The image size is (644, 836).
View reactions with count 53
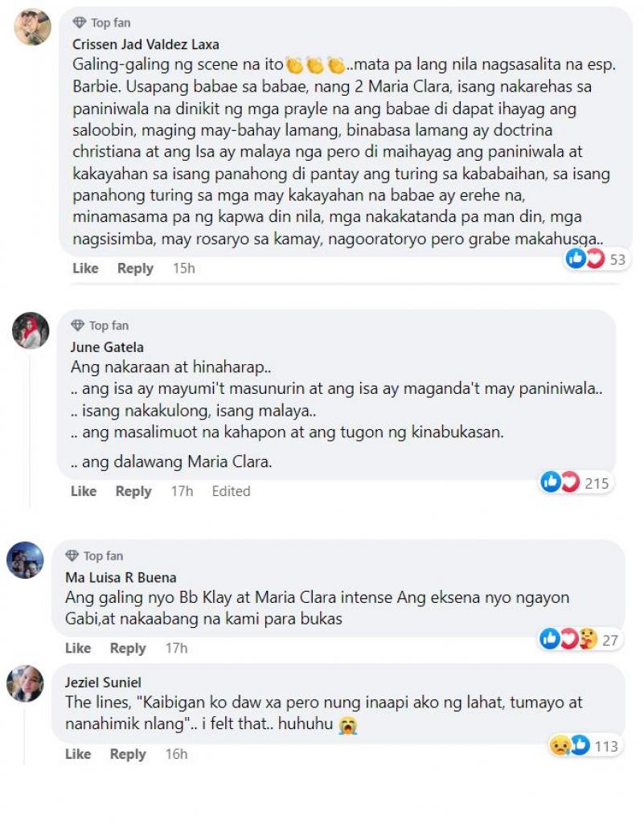point(596,259)
